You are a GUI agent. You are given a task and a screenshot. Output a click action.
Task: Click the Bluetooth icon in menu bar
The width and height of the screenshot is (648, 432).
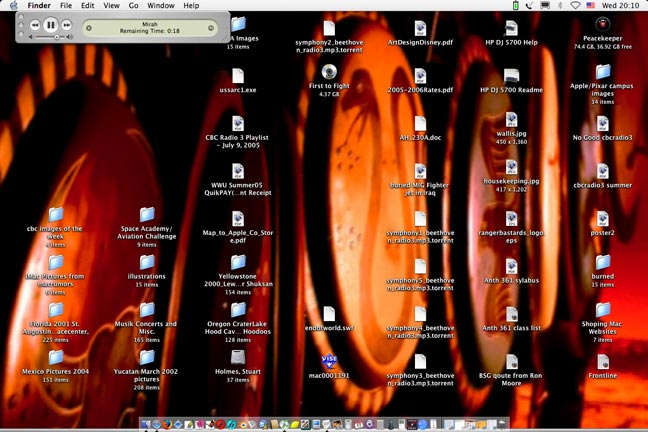(560, 5)
